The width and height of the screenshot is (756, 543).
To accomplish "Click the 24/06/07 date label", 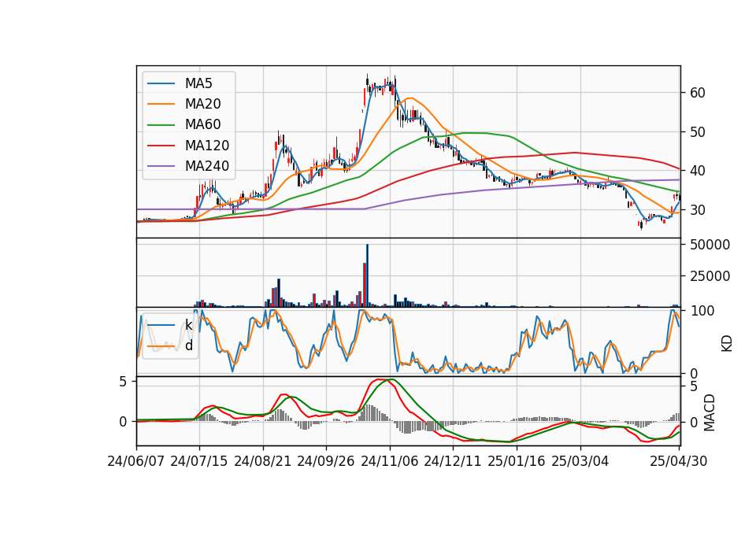I will [136, 461].
